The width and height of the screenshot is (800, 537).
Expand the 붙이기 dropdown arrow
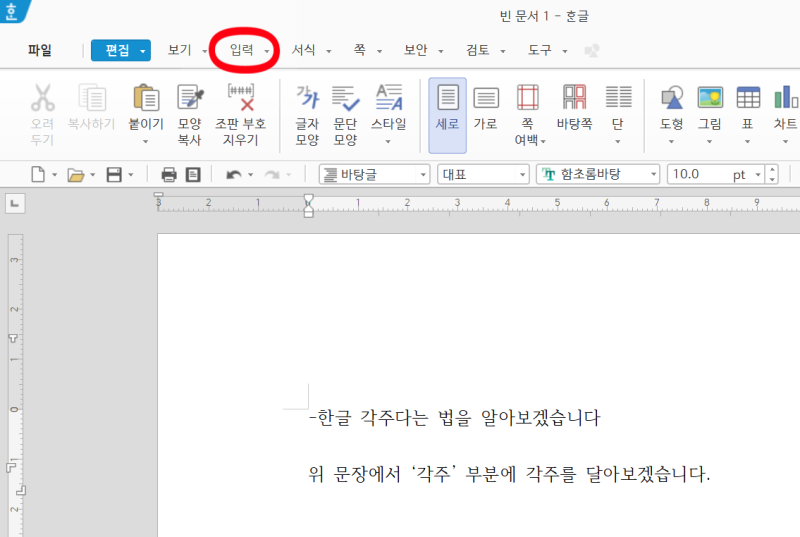click(x=145, y=142)
